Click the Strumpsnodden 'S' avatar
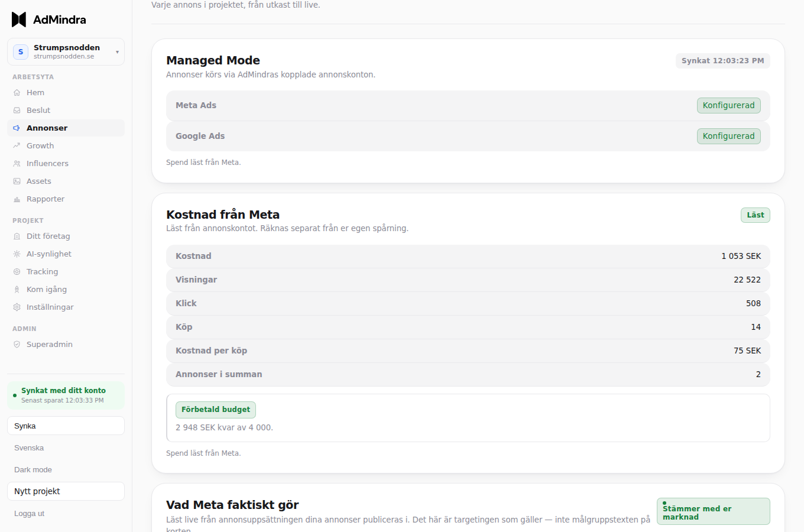 pos(21,52)
